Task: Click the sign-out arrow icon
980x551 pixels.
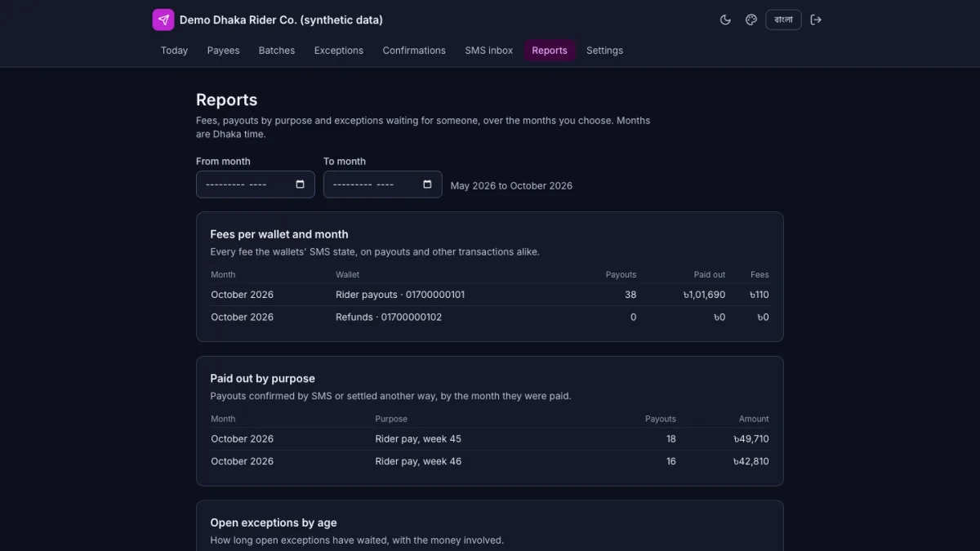Action: click(x=816, y=20)
